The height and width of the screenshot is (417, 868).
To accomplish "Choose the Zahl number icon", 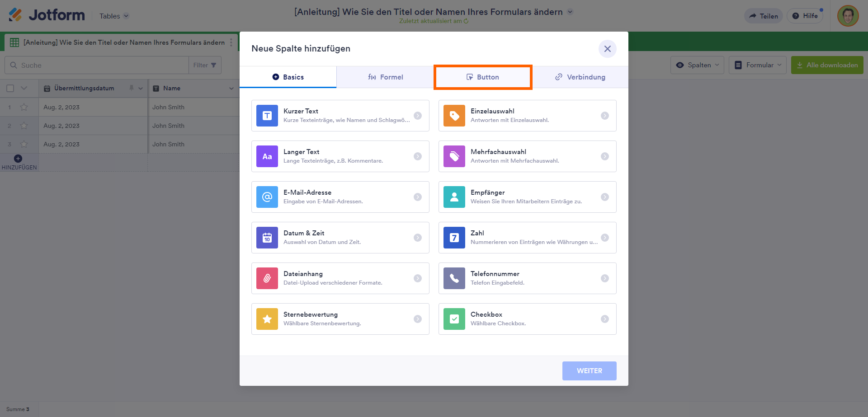I will [x=454, y=238].
